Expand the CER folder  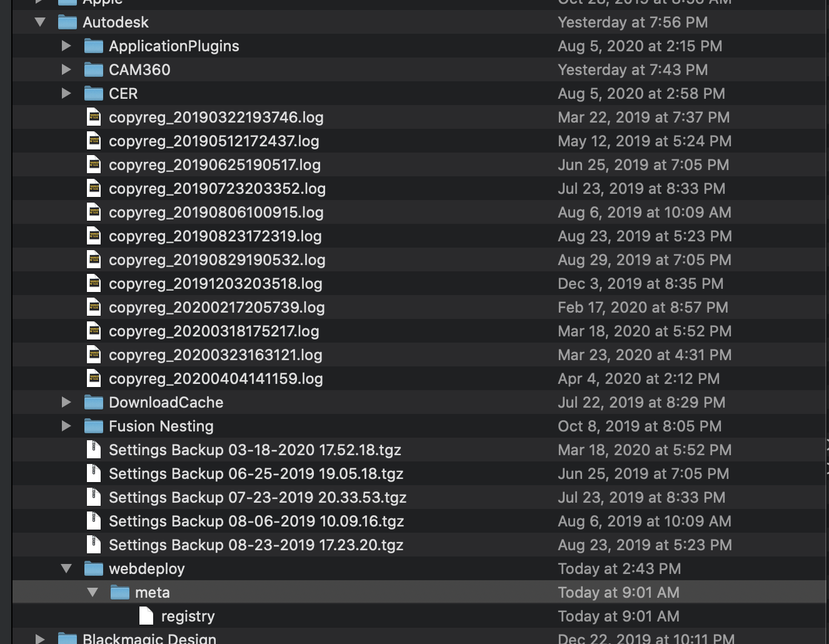coord(66,93)
